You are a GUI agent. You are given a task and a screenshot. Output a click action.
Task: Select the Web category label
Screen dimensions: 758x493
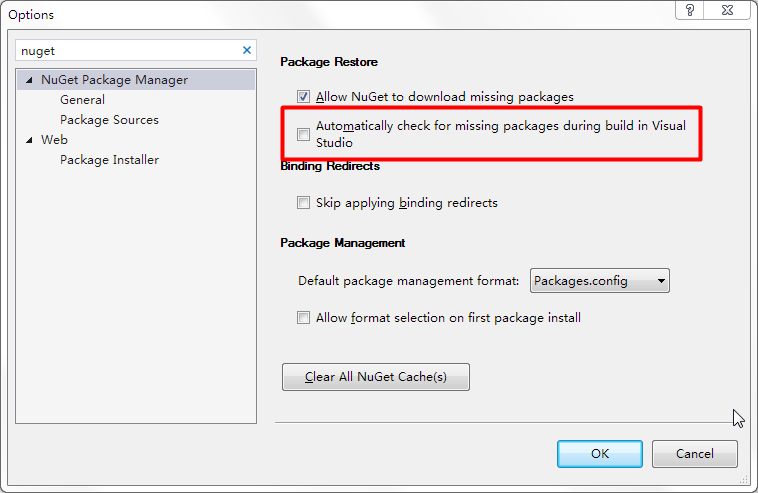(x=54, y=140)
